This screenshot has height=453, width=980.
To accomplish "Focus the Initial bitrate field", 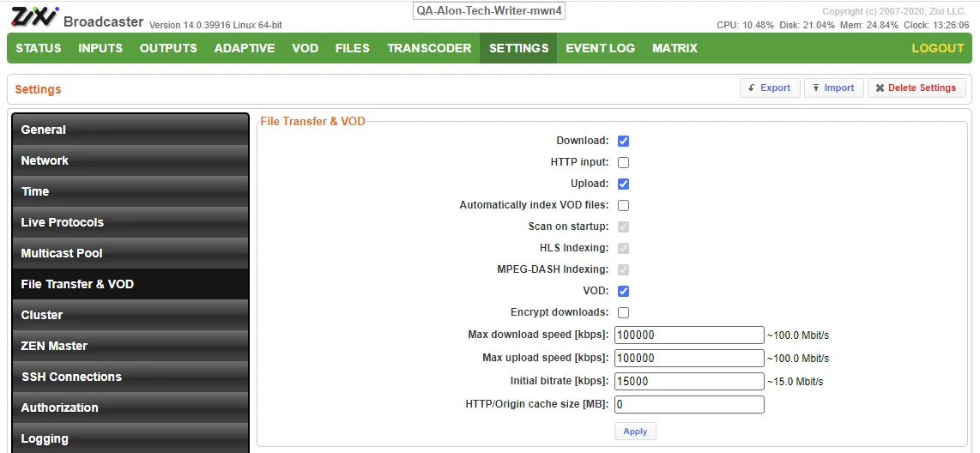I will point(689,381).
